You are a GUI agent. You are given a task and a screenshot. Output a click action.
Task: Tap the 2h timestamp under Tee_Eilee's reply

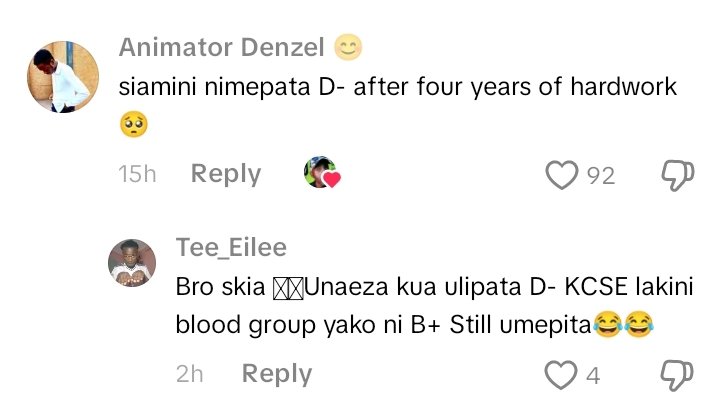point(190,374)
